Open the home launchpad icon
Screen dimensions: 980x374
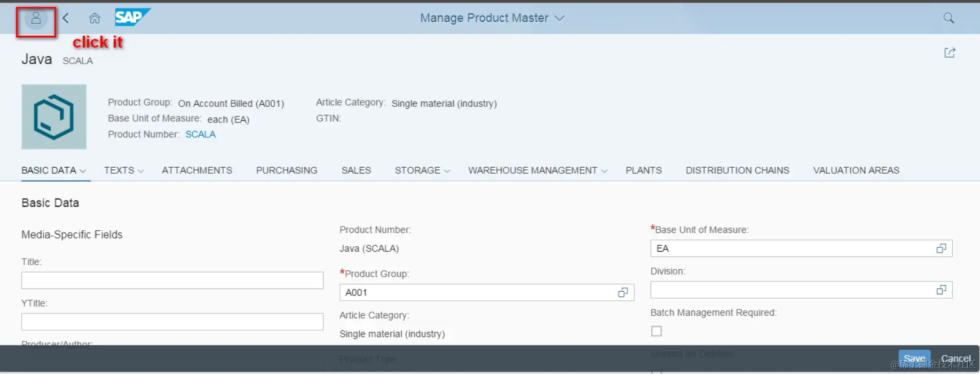click(94, 18)
